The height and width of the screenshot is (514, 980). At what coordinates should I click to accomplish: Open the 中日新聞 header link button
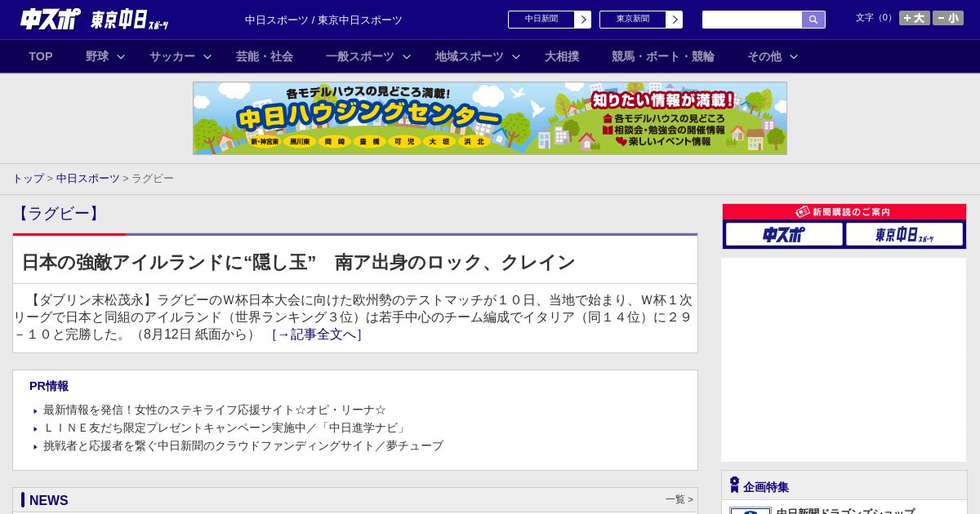click(541, 20)
